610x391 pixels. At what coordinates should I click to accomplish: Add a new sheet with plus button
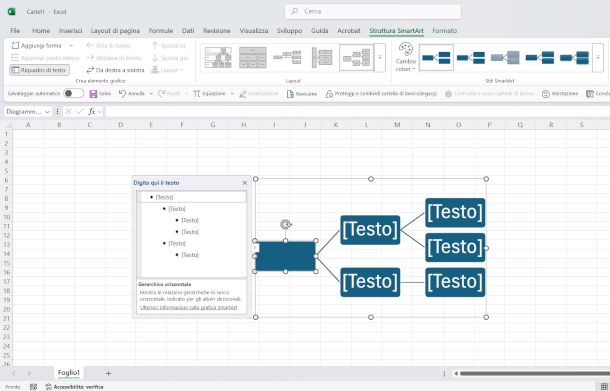coord(109,373)
